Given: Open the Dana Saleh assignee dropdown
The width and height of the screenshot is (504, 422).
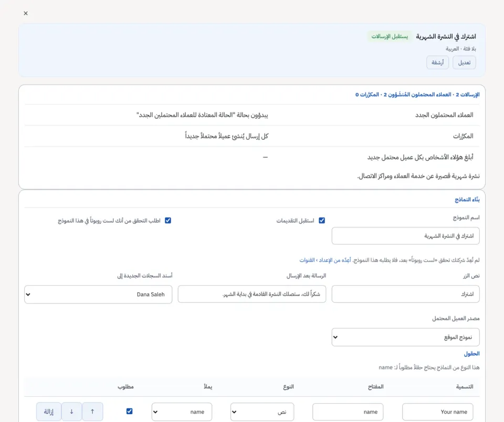Looking at the screenshot, I should [98, 294].
